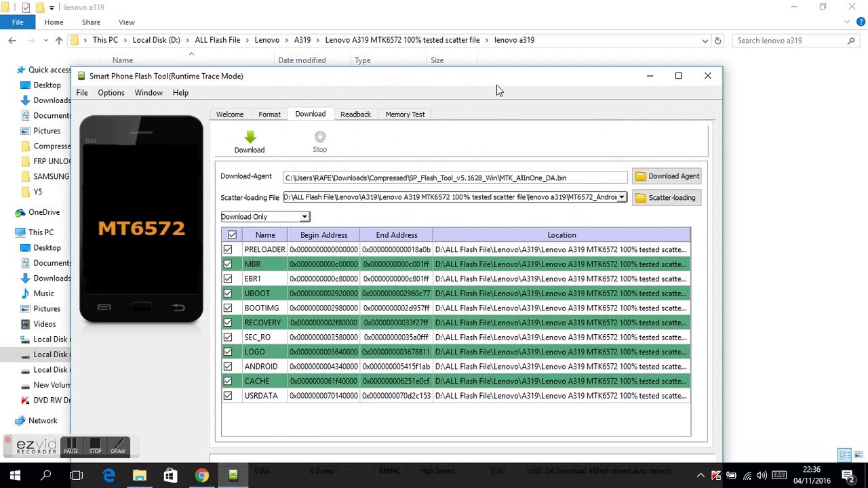The height and width of the screenshot is (488, 868).
Task: Open the View ribbon tab in Explorer
Action: [x=127, y=22]
